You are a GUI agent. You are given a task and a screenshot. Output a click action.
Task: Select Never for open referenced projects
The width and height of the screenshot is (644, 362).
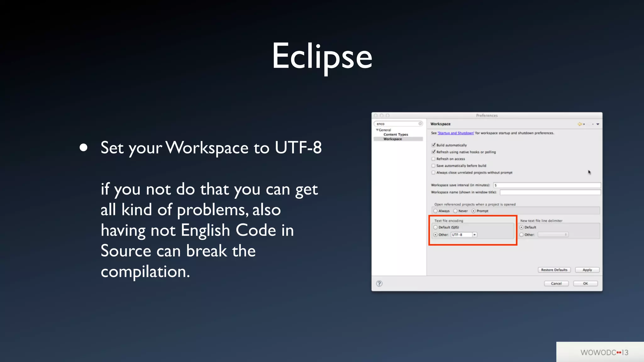(x=455, y=211)
